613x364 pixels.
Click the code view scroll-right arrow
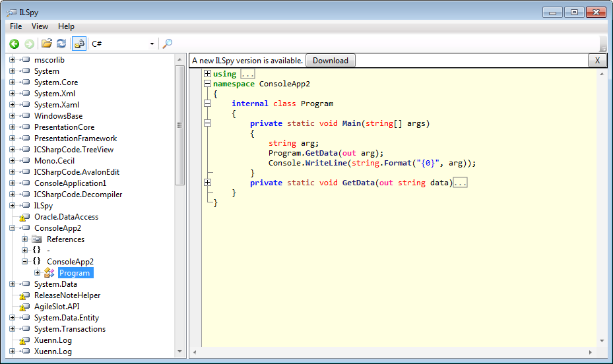tap(590, 352)
